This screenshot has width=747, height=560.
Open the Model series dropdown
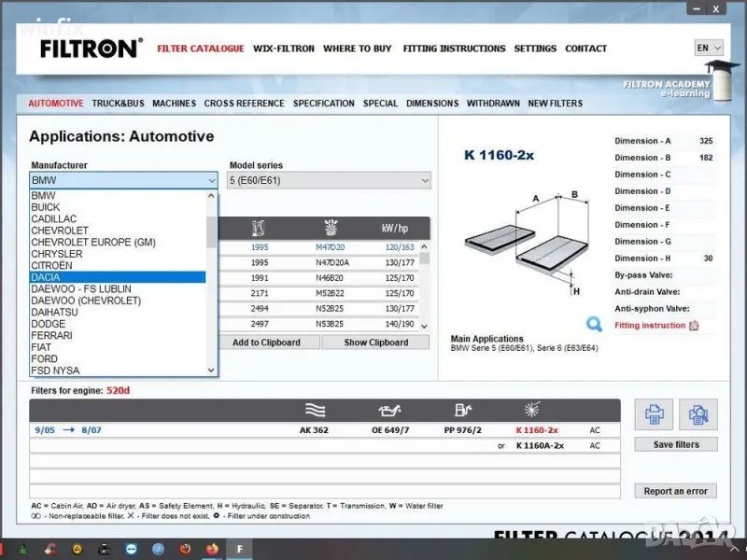(x=330, y=180)
